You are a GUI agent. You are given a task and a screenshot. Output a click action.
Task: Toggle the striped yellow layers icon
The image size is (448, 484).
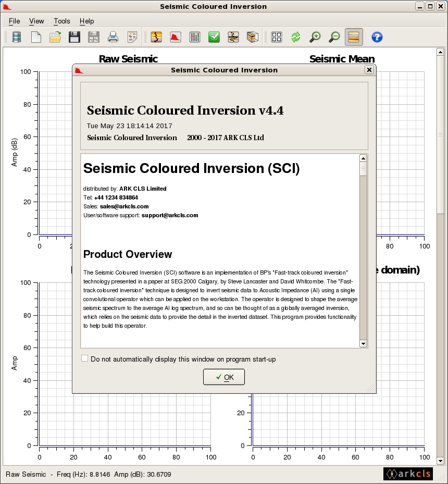[x=354, y=37]
